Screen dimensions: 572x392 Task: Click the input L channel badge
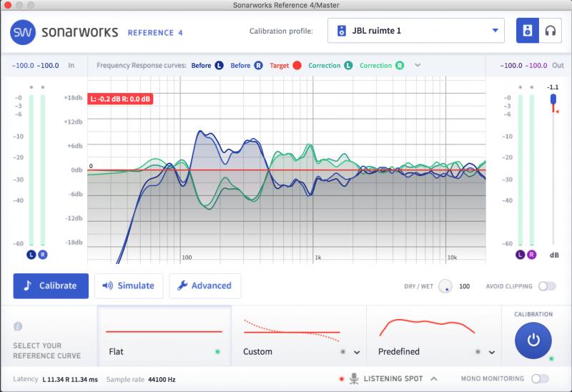point(31,255)
